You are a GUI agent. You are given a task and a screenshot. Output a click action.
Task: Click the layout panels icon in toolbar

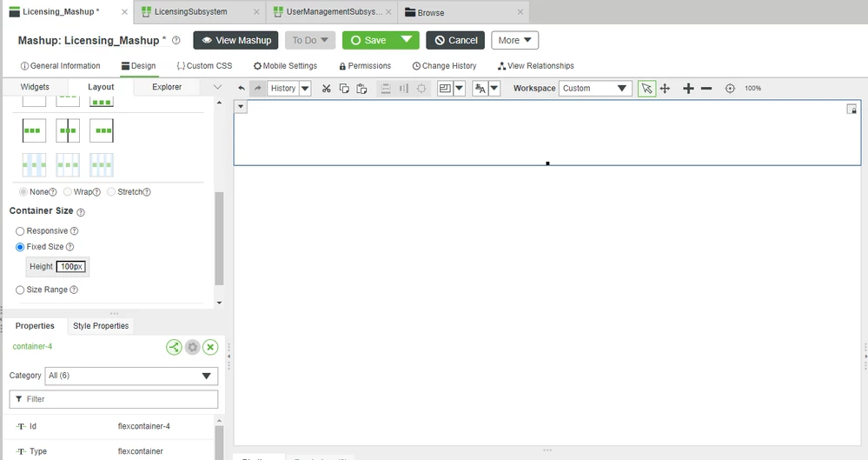click(445, 88)
